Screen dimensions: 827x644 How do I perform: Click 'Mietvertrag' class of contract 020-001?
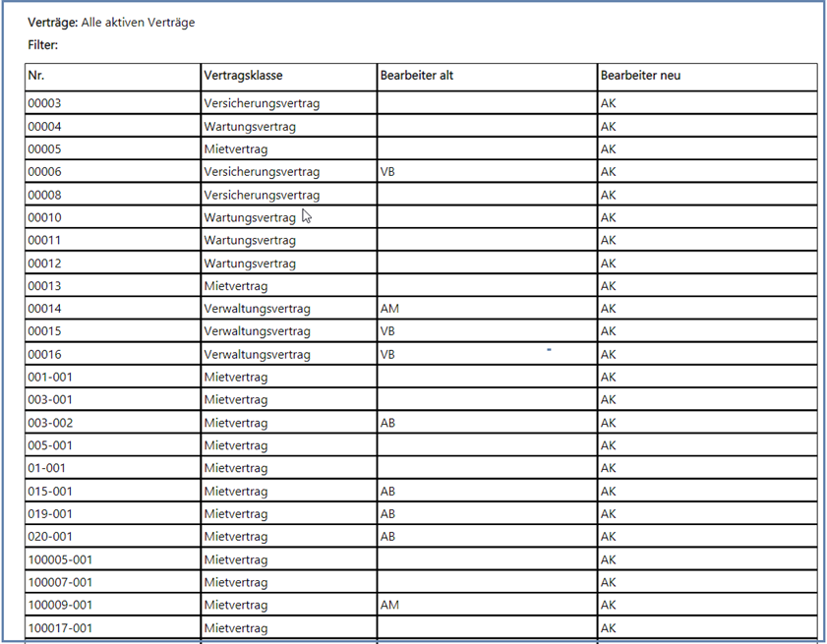coord(236,537)
